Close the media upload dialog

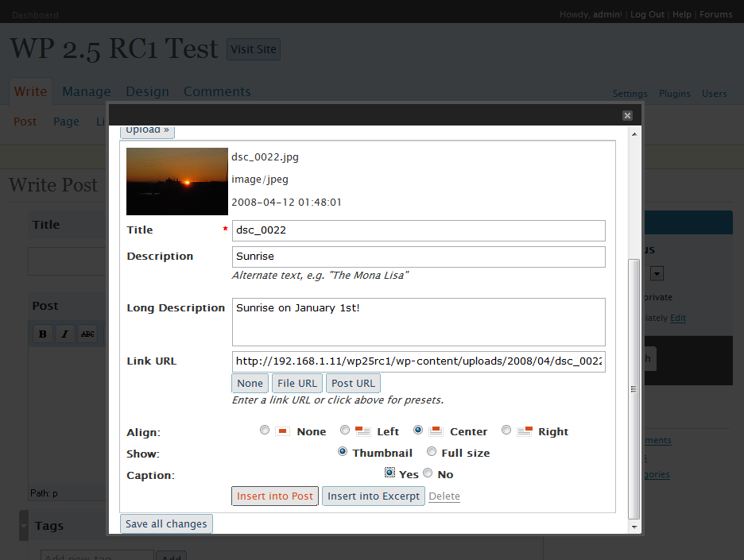627,116
